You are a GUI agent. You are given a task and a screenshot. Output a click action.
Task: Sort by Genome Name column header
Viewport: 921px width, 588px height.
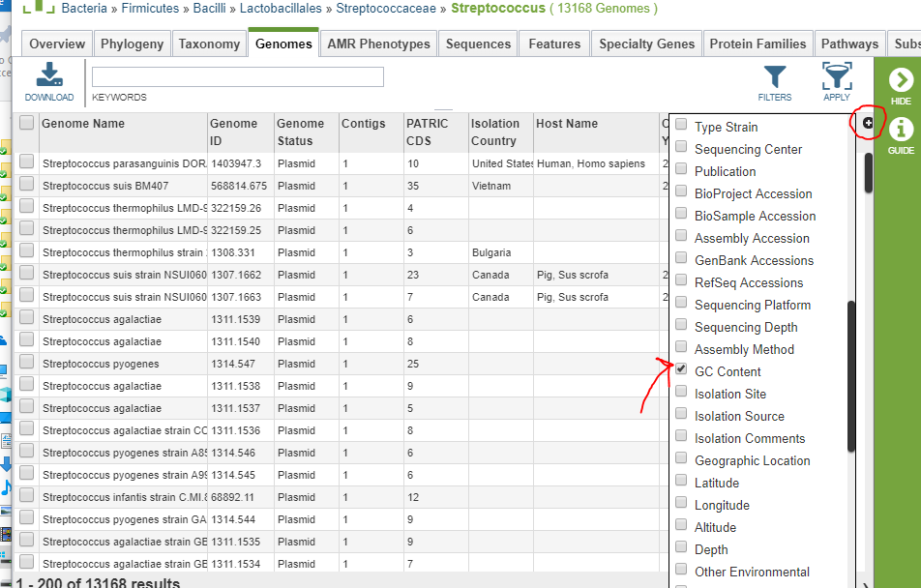click(x=123, y=132)
